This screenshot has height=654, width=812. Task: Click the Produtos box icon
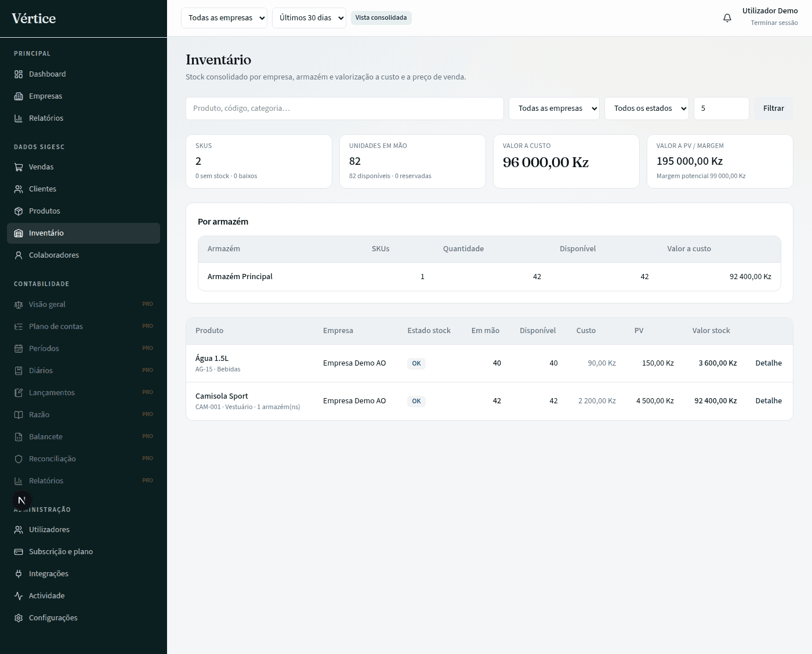click(19, 211)
